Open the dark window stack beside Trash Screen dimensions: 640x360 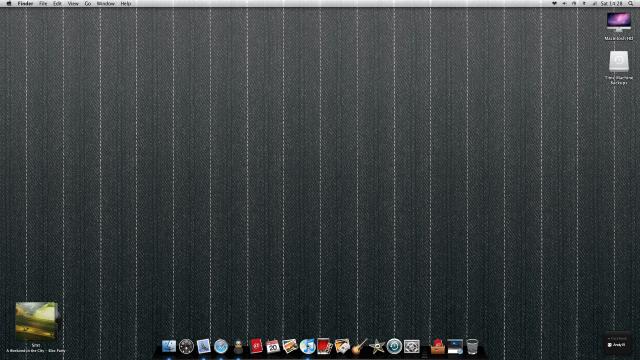455,346
